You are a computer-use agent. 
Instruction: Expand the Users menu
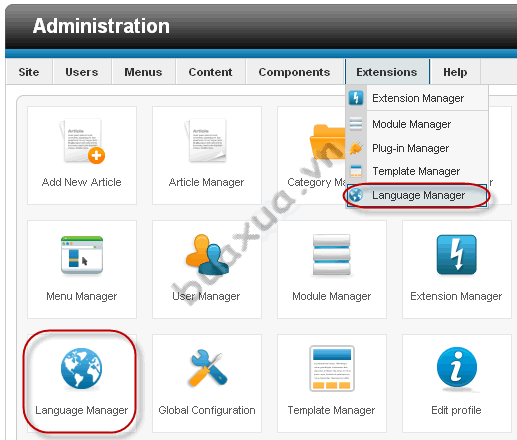coord(82,72)
